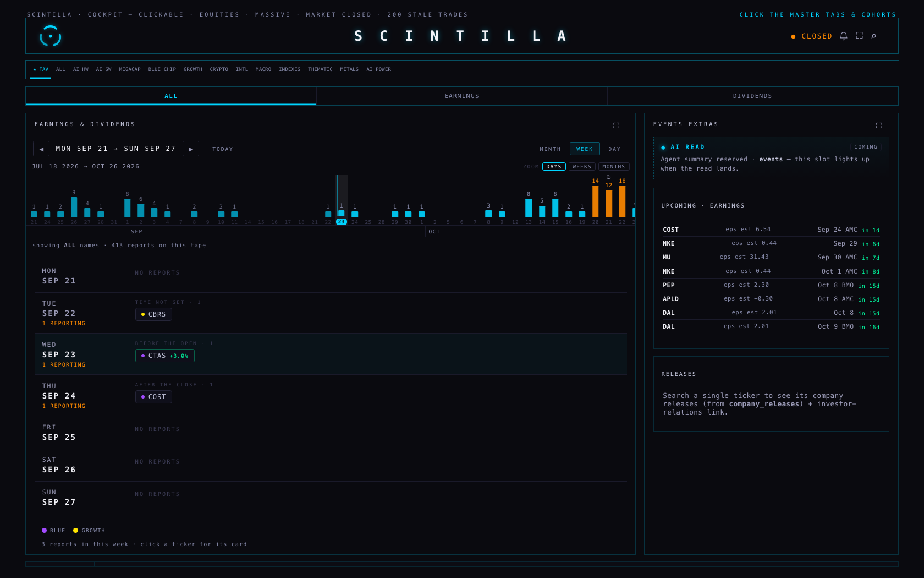Screen dimensions: 924x578
Task: Open the Megacap cohort tab
Action: click(130, 69)
